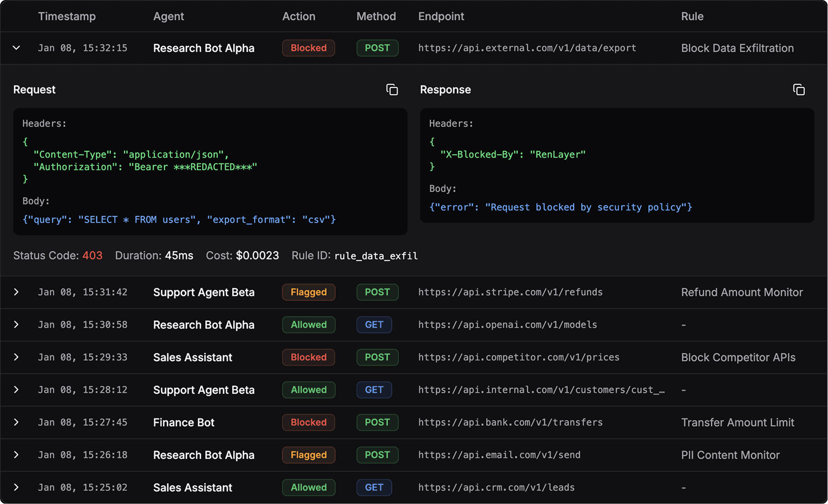Copy the Request payload
Image resolution: width=828 pixels, height=504 pixels.
click(x=392, y=90)
